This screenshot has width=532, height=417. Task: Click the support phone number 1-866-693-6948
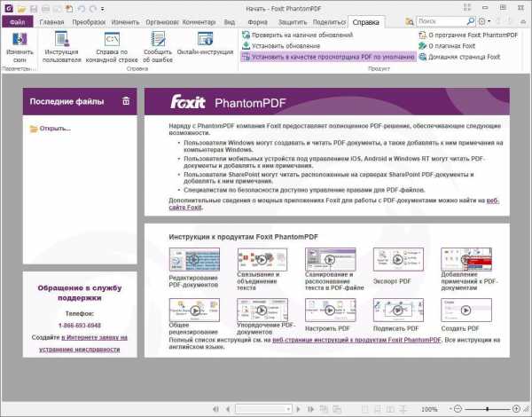(x=80, y=326)
